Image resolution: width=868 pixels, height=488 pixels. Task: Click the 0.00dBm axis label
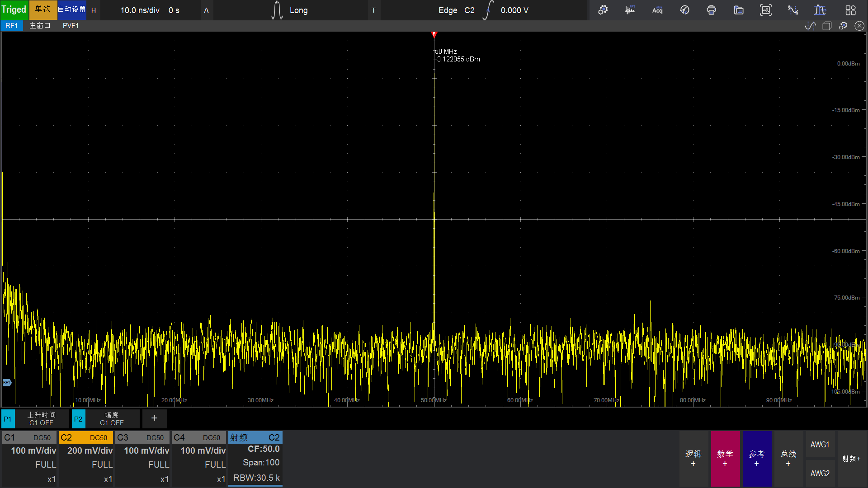click(x=848, y=64)
